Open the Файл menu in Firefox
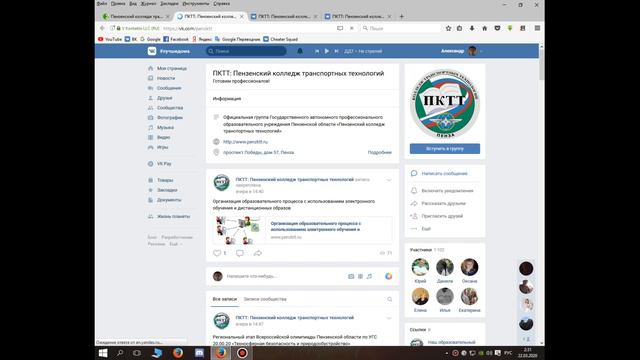Viewport: 640px width, 360px height. point(102,4)
